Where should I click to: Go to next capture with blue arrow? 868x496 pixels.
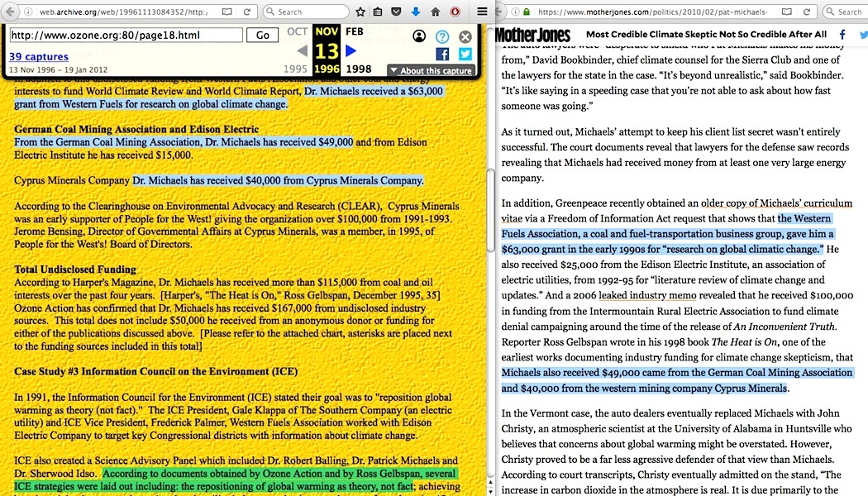[351, 51]
